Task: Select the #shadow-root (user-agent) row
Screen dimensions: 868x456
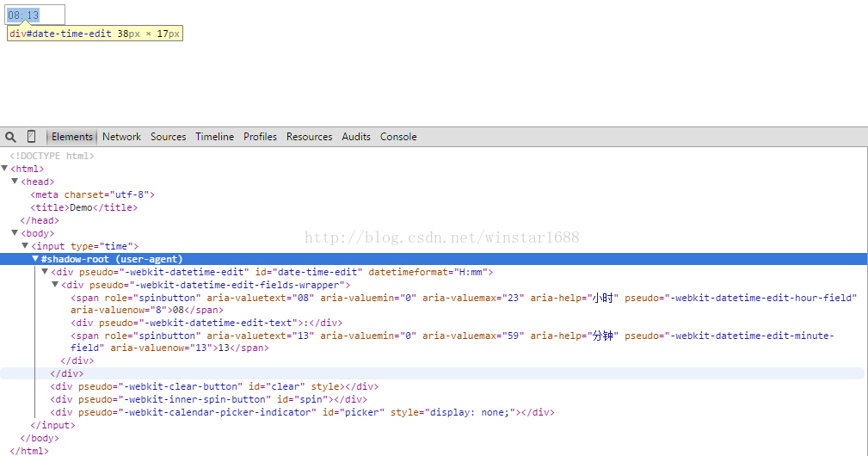Action: (434, 259)
